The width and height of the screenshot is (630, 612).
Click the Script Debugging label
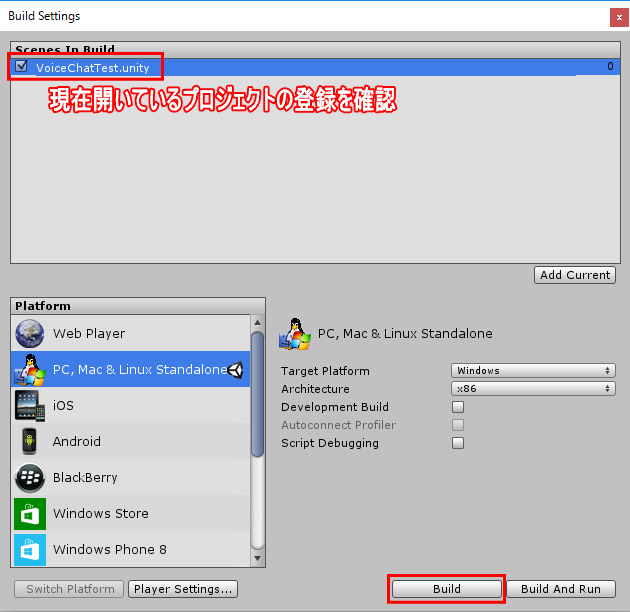(x=330, y=443)
